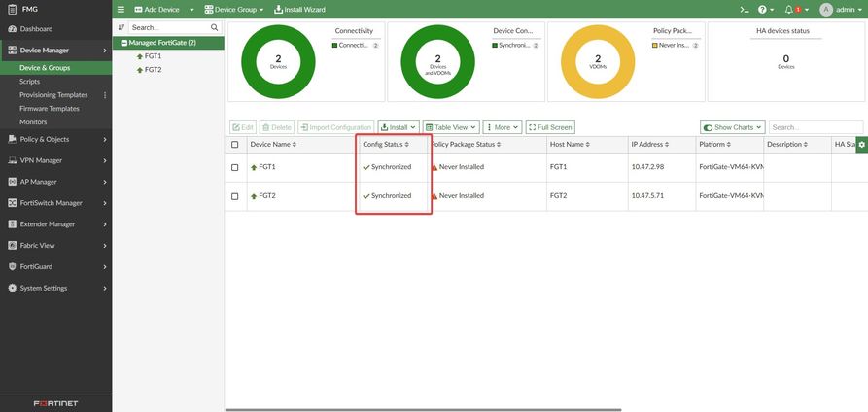Click the AP Manager sidebar icon
Image resolution: width=868 pixels, height=412 pixels.
point(13,182)
